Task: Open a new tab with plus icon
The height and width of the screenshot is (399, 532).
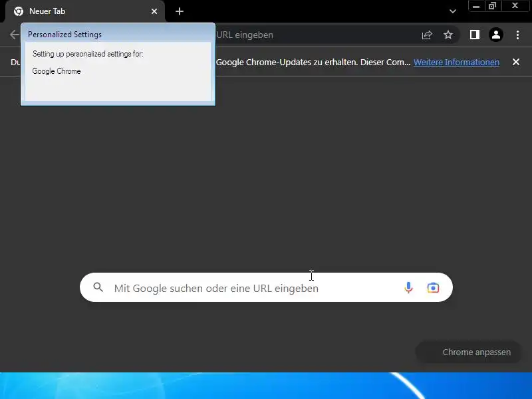Action: coord(180,11)
